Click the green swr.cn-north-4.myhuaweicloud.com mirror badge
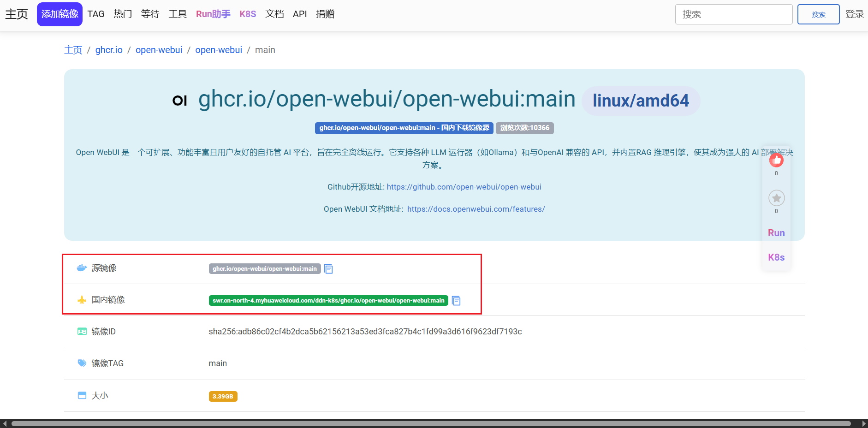 tap(328, 300)
